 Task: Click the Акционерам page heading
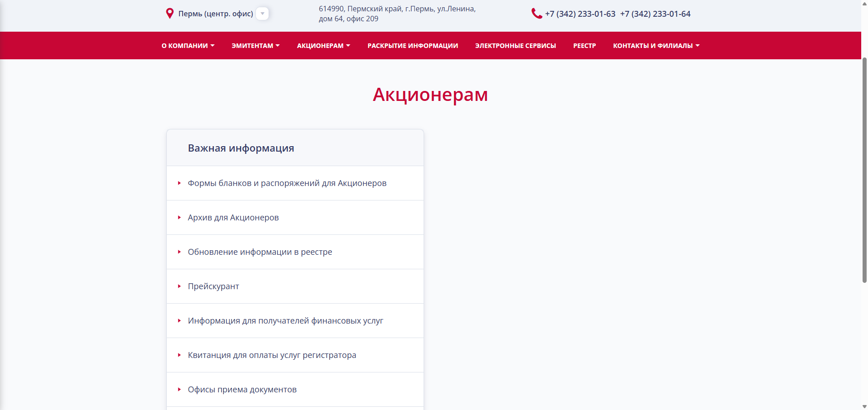tap(430, 95)
